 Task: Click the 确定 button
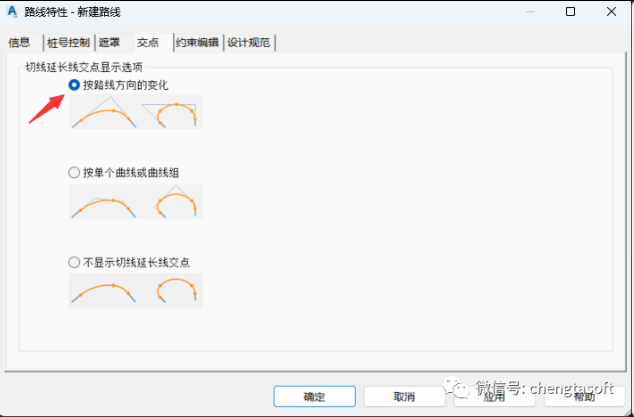pyautogui.click(x=315, y=396)
